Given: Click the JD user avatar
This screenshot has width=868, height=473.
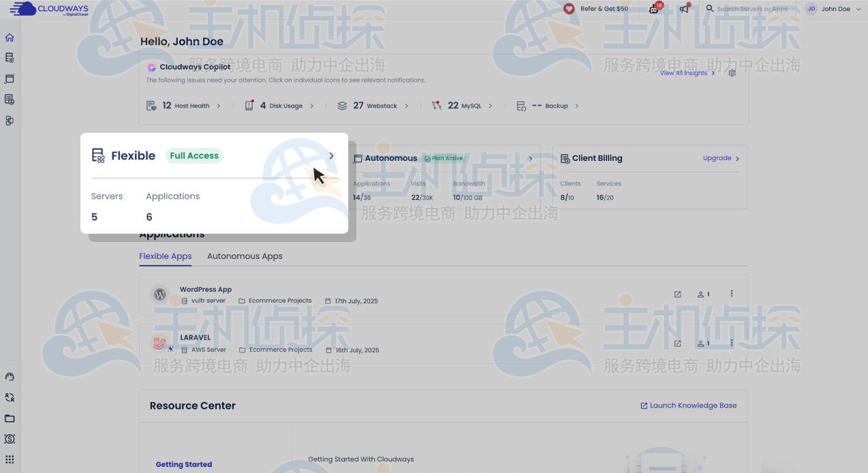Looking at the screenshot, I should click(811, 9).
